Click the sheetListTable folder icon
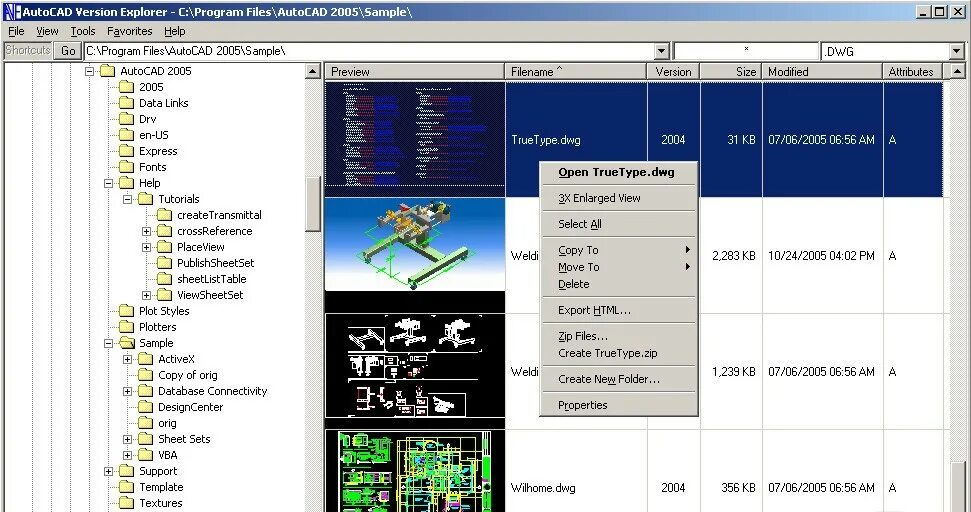The image size is (971, 512). pyautogui.click(x=165, y=279)
